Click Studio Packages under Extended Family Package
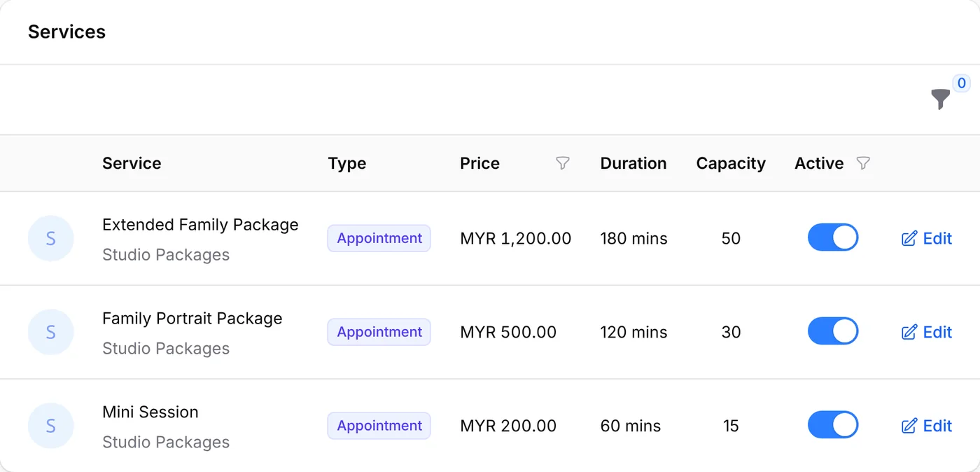The width and height of the screenshot is (980, 472). [x=166, y=255]
